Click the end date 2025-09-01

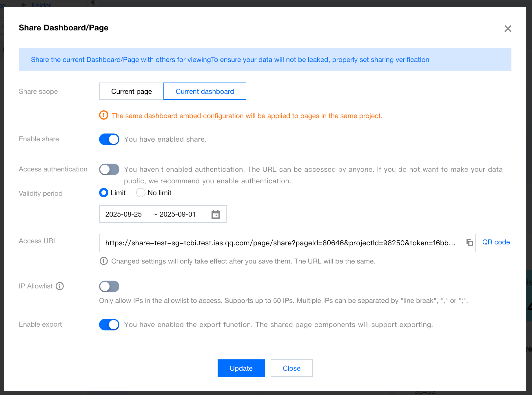coord(177,214)
